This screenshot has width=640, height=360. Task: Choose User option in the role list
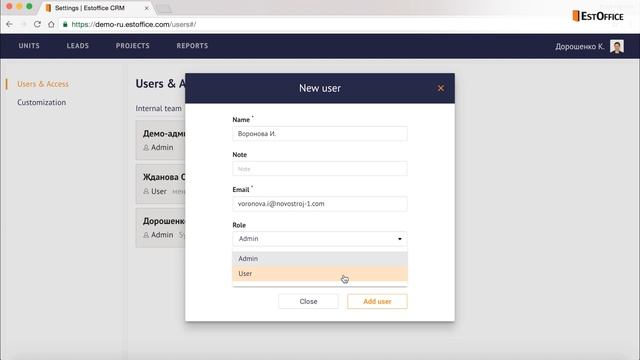tap(320, 273)
